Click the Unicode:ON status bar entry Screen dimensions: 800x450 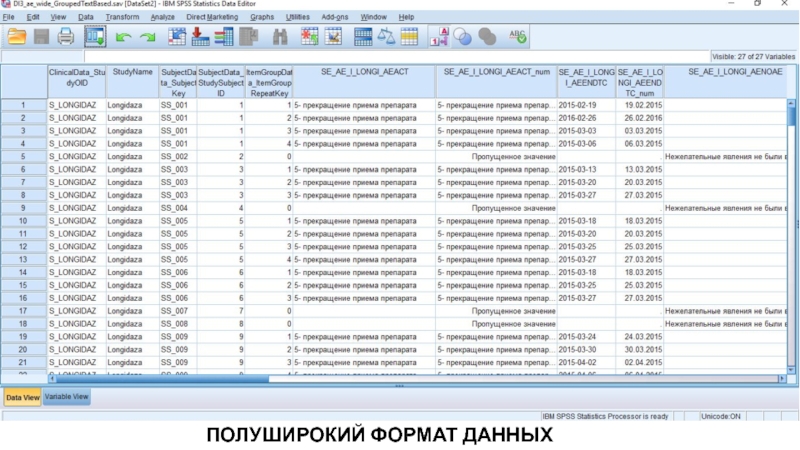[720, 416]
